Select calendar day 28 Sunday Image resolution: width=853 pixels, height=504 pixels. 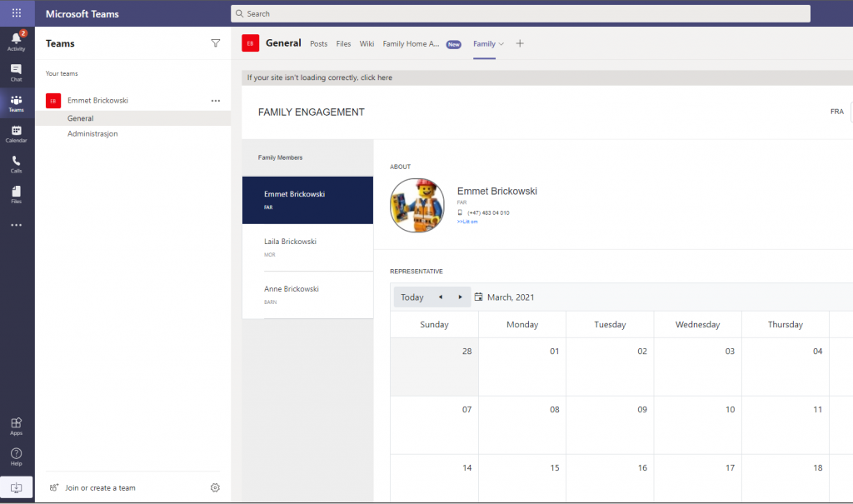(x=435, y=367)
